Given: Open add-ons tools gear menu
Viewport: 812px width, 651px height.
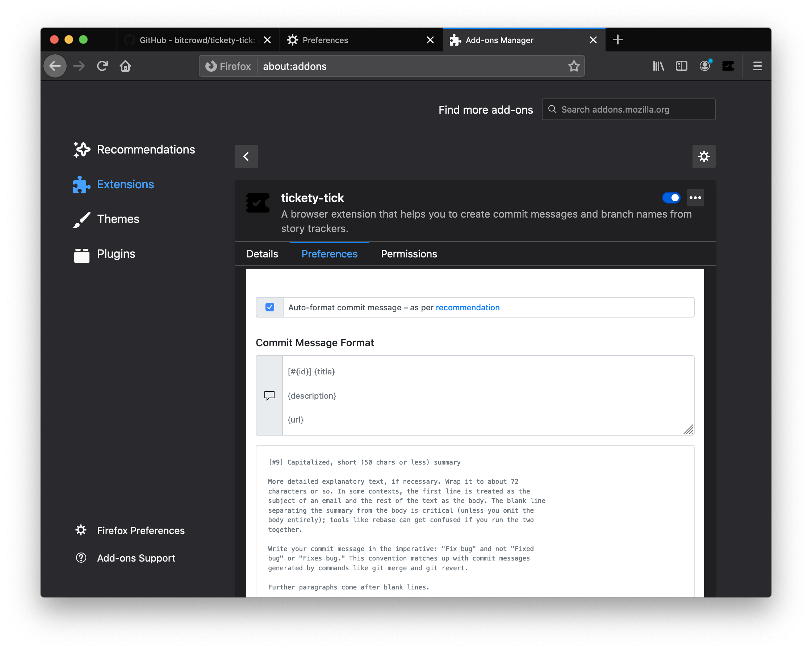Looking at the screenshot, I should point(704,156).
